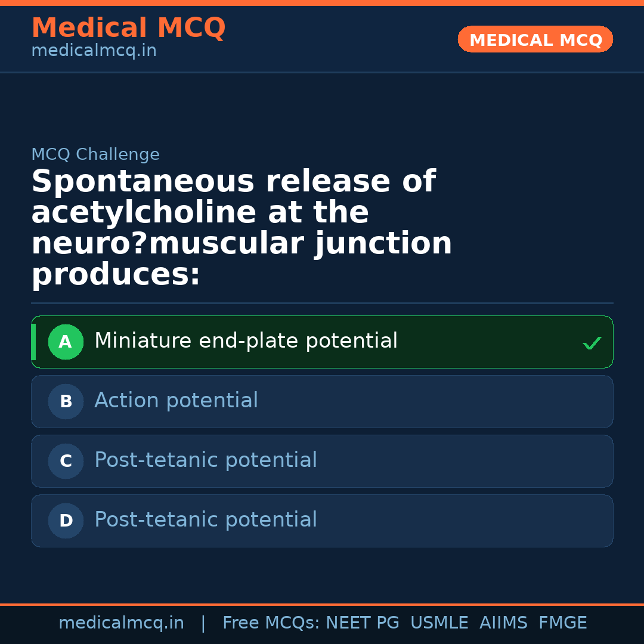Select the Miniature end-plate potential answer text
Screen dimensions: 644x644
point(246,341)
